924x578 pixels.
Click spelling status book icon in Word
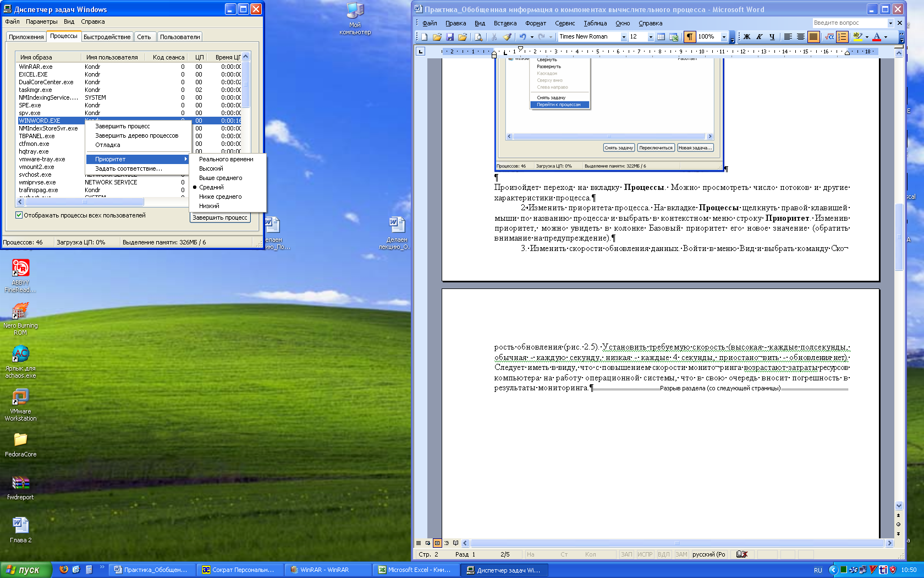741,554
